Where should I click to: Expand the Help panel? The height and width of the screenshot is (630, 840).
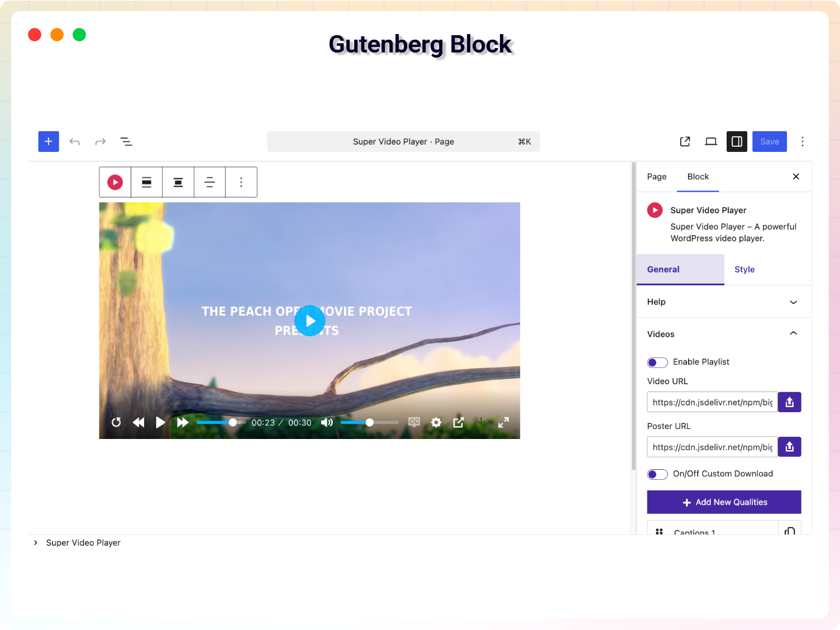click(724, 302)
